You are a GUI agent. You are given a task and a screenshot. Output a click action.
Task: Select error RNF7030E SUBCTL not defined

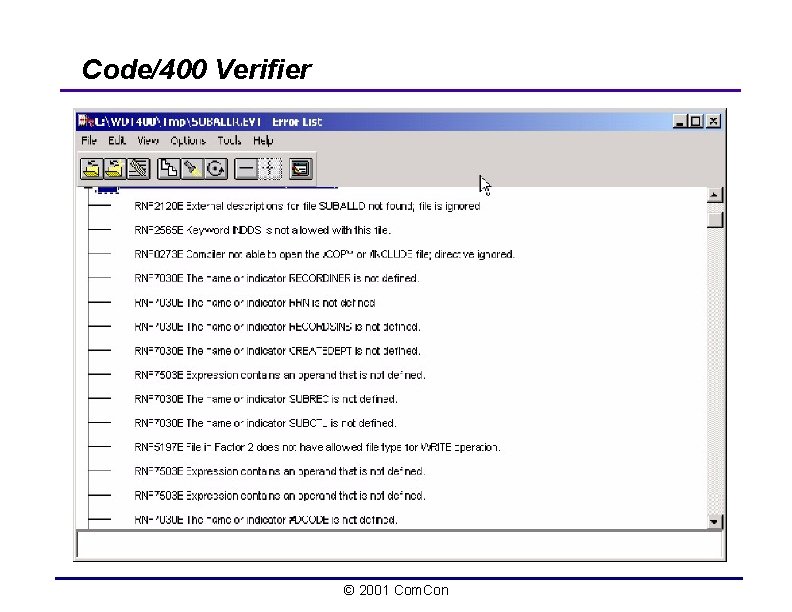tap(265, 423)
